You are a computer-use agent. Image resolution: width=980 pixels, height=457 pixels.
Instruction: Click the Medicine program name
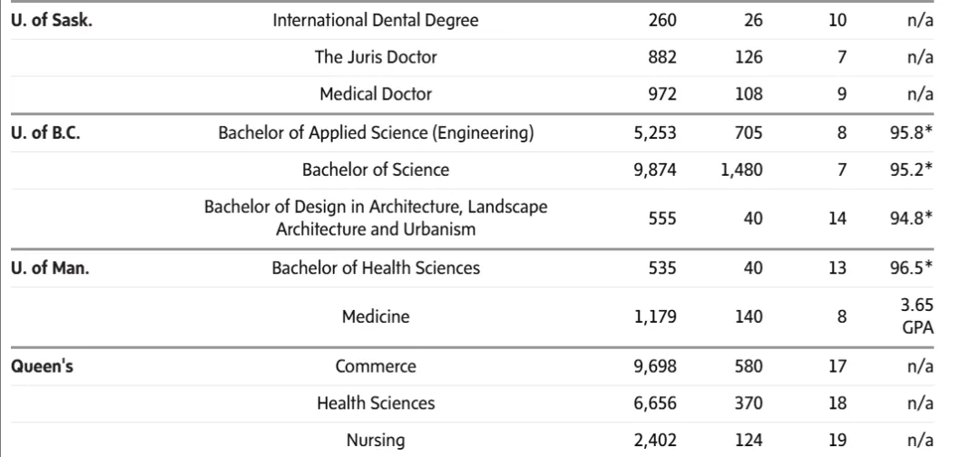click(376, 316)
